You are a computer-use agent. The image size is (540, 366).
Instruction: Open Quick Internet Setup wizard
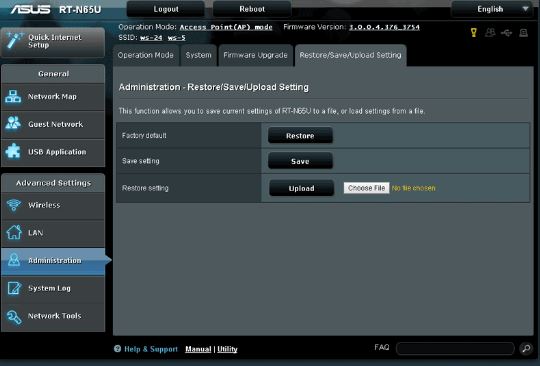(x=53, y=42)
